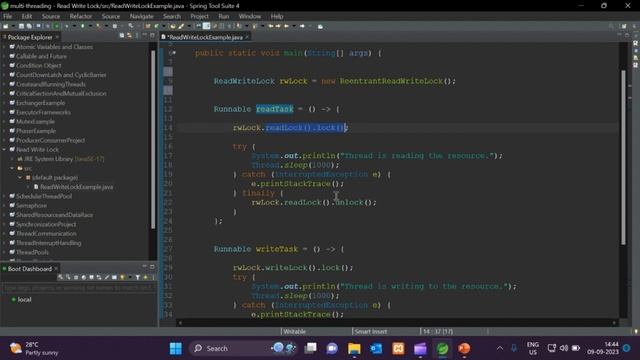Screen dimensions: 640x360
Task: Click the Open Perspective icon
Action: 624,26
